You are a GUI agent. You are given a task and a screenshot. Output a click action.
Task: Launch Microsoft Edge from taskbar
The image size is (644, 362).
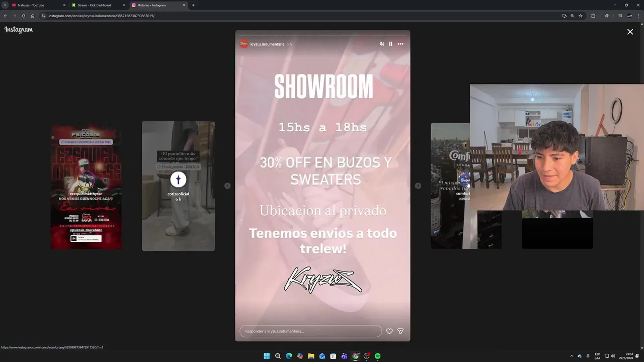click(289, 356)
